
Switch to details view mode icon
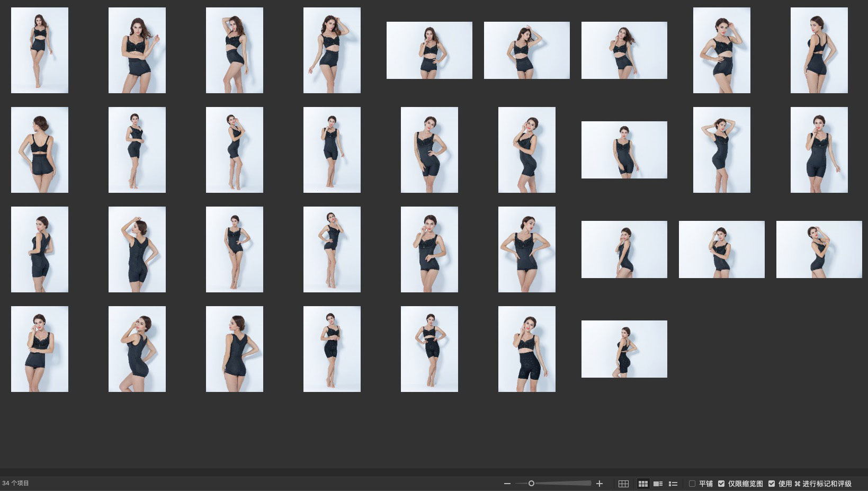(658, 484)
